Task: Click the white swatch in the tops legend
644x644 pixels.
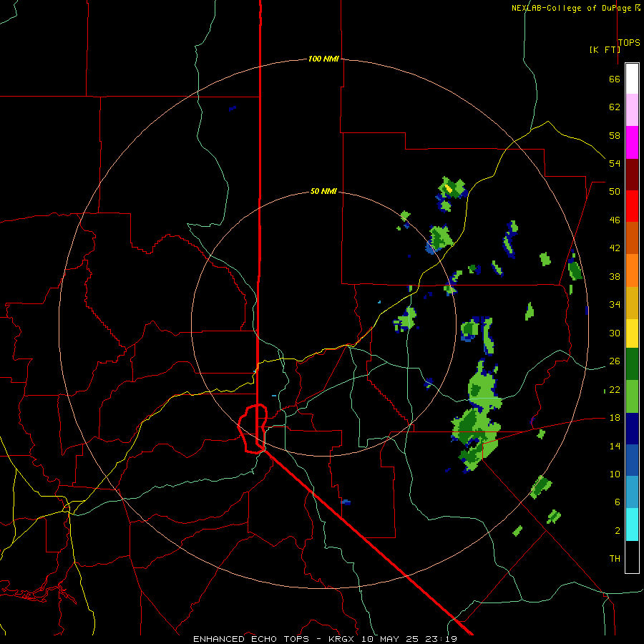Action: [x=632, y=79]
